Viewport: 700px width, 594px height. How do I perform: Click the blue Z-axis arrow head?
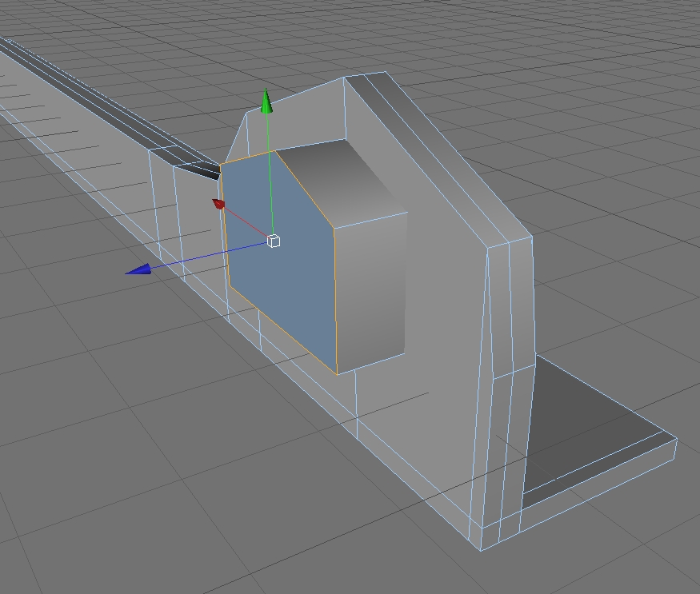click(138, 269)
